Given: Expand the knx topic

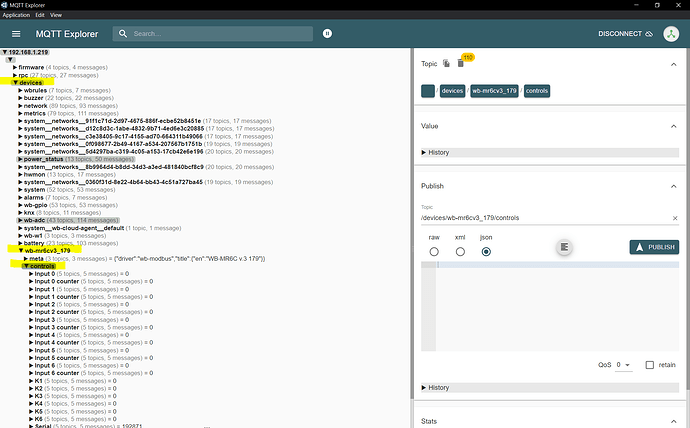Looking at the screenshot, I should pyautogui.click(x=20, y=213).
